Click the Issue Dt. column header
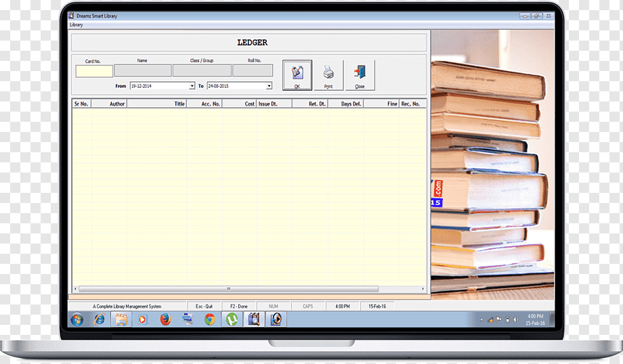The height and width of the screenshot is (364, 623). (x=274, y=104)
